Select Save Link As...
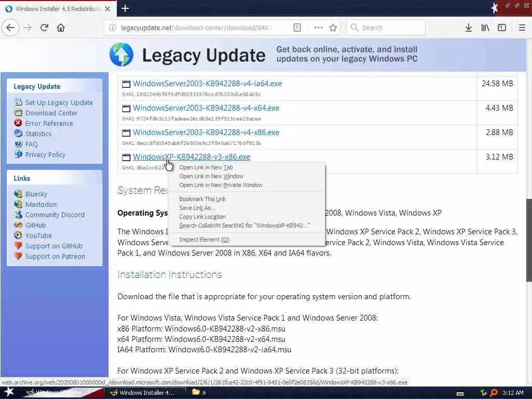This screenshot has height=399, width=532. coord(197,208)
